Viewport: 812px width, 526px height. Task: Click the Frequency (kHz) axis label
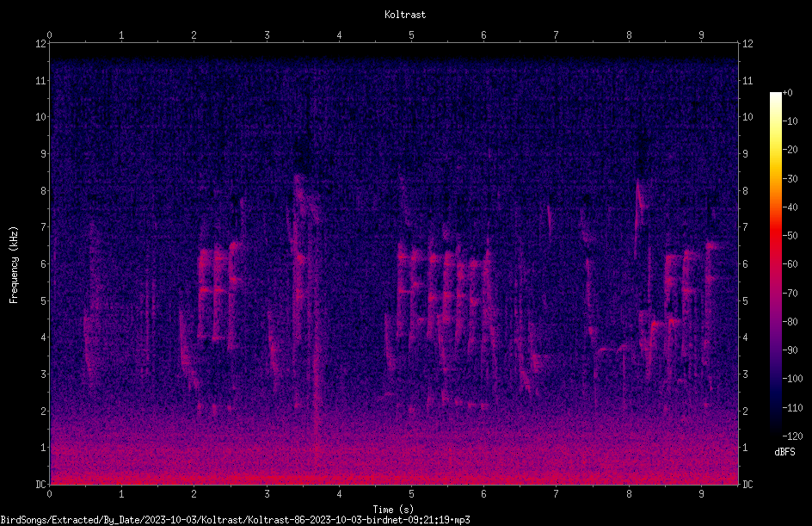pos(14,265)
